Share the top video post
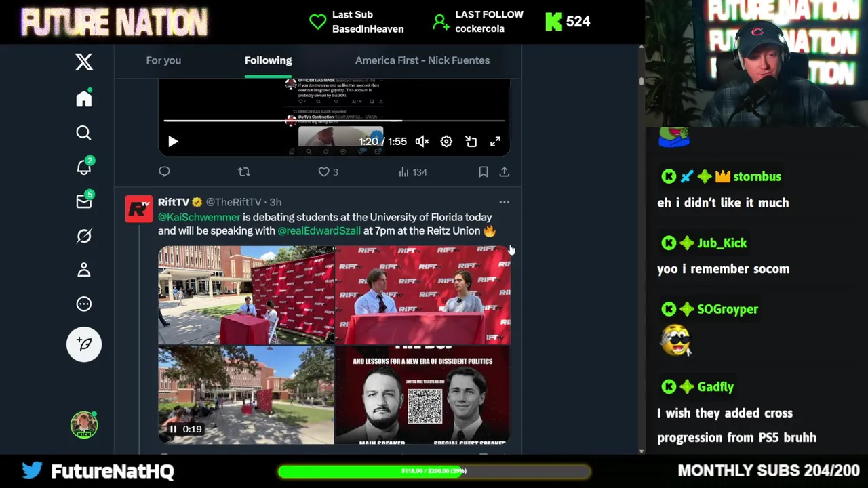868x488 pixels. coord(505,172)
